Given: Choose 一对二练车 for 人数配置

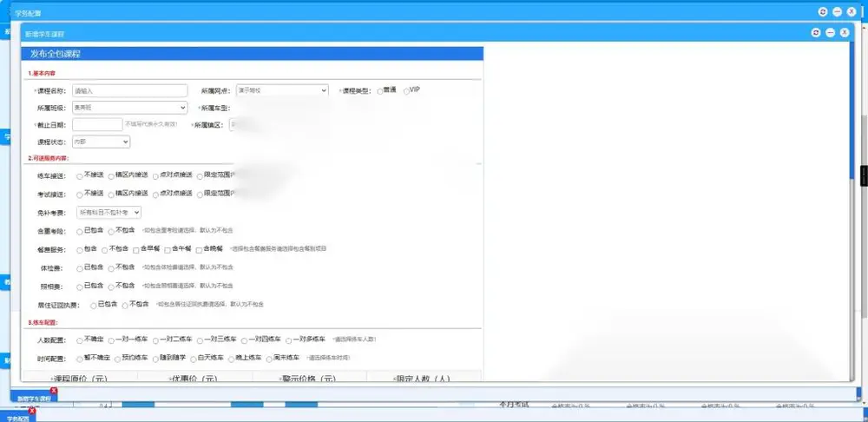Looking at the screenshot, I should pos(155,340).
